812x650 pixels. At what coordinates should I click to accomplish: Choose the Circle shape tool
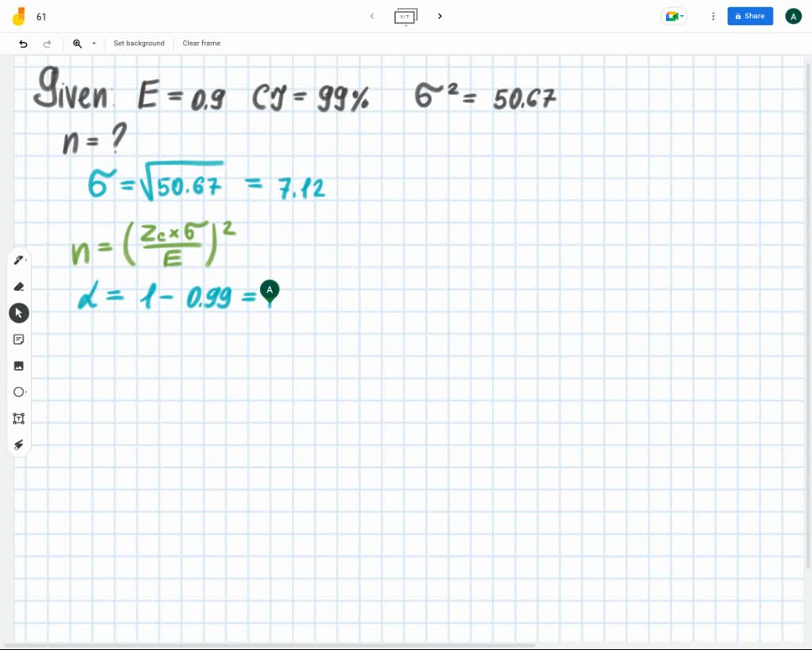click(x=18, y=392)
